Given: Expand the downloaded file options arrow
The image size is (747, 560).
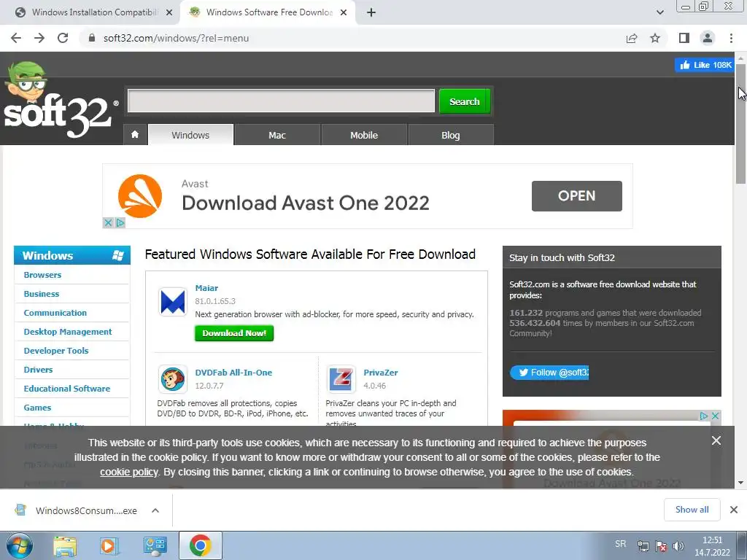Looking at the screenshot, I should point(155,510).
